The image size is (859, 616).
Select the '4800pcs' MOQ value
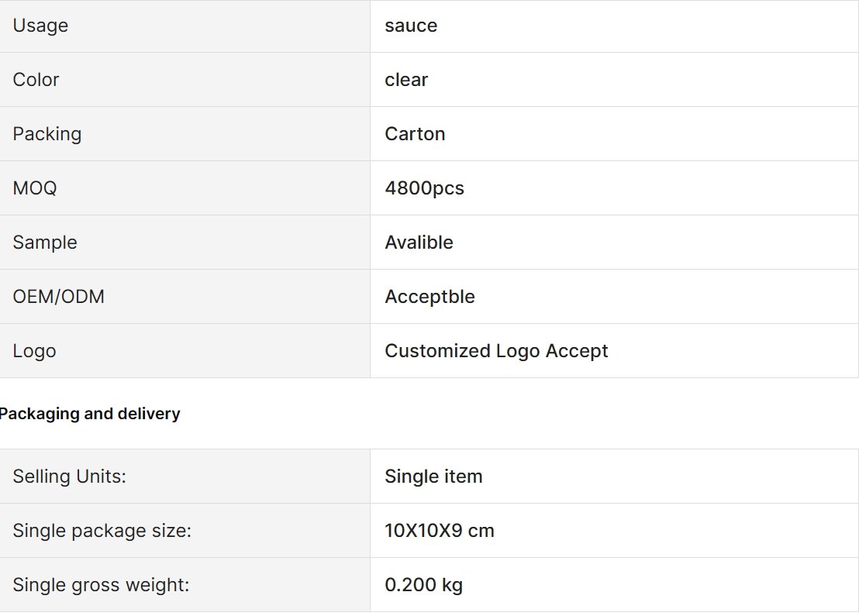coord(424,188)
